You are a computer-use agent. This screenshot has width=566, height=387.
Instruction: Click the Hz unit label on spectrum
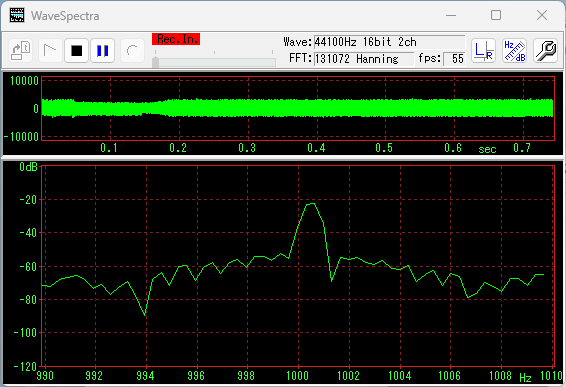[526, 378]
